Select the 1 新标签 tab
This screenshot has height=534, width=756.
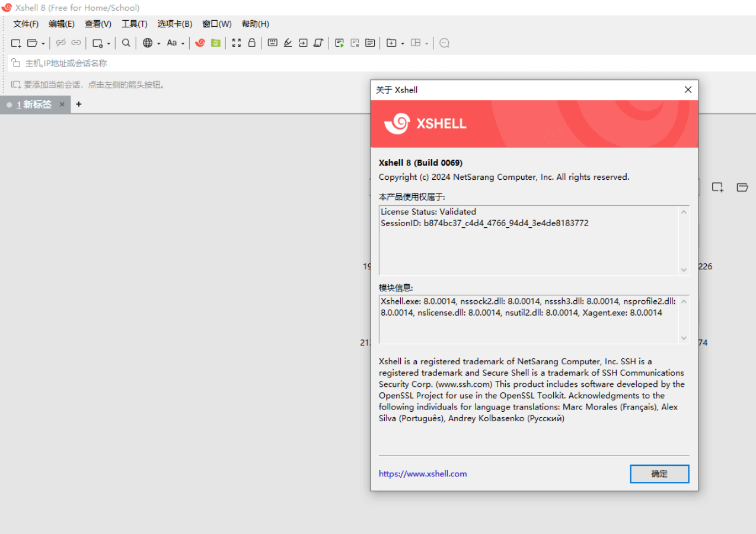(34, 104)
